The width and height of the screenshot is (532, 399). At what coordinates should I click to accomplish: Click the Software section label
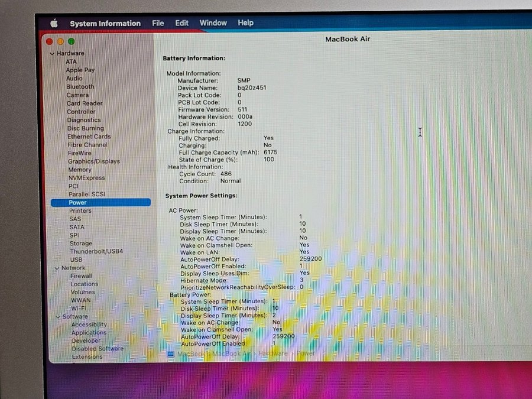click(75, 317)
